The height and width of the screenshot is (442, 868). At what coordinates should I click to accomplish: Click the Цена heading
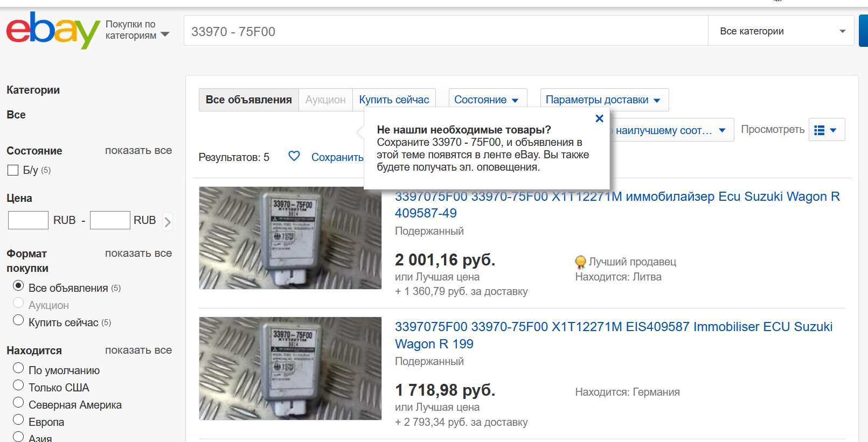(x=19, y=198)
